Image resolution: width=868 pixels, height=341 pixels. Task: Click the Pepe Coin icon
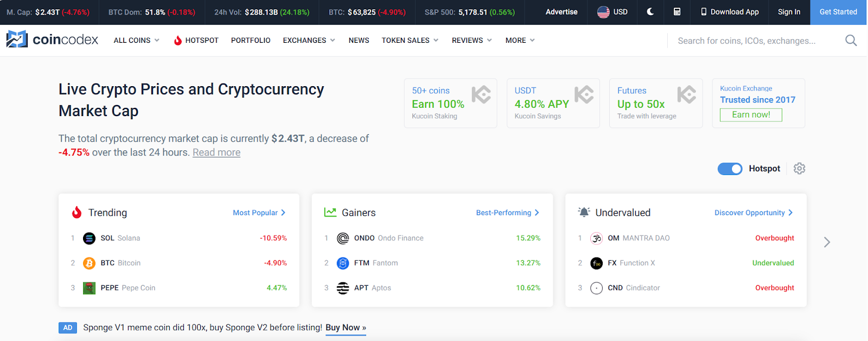tap(89, 288)
